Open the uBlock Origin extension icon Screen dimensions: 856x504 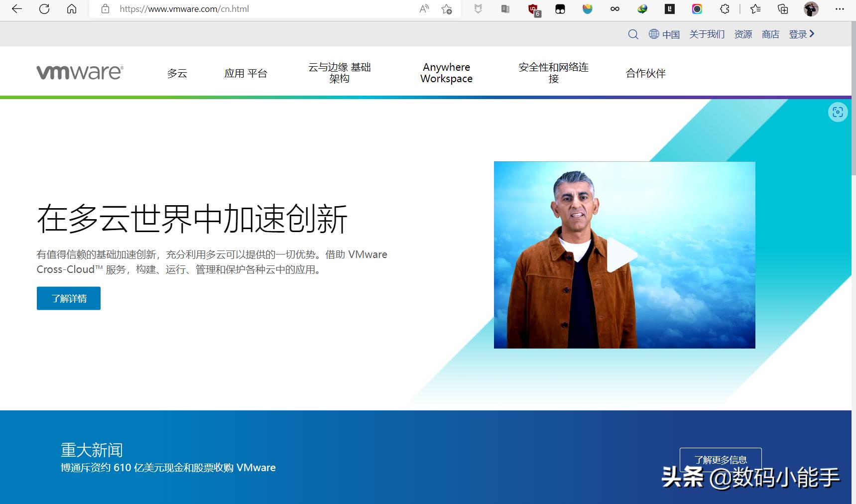tap(533, 8)
